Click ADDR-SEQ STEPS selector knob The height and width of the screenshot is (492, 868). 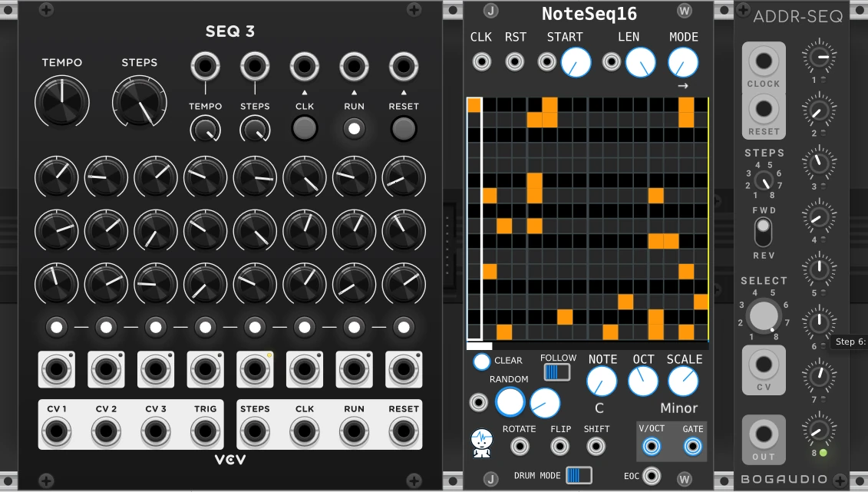coord(764,180)
